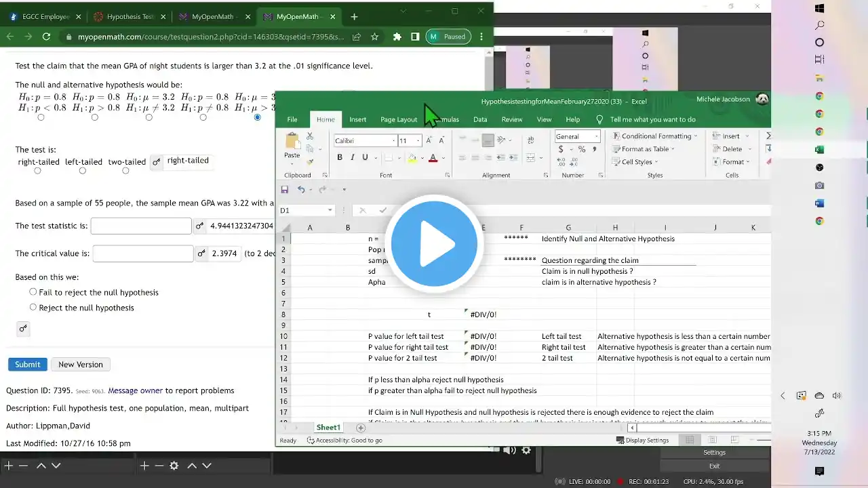Open the File menu in Excel
Screen dimensions: 868x488
(292, 119)
